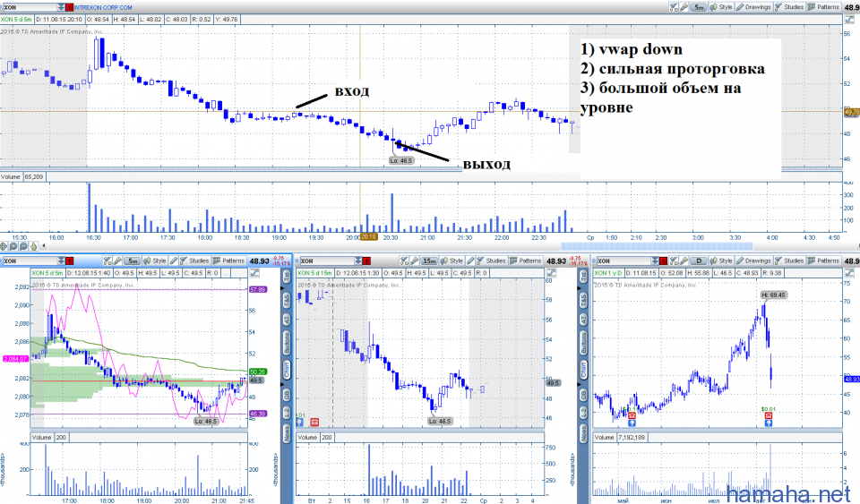Click red link icon in the daily chart
Image resolution: width=860 pixels, height=504 pixels.
pos(664,261)
